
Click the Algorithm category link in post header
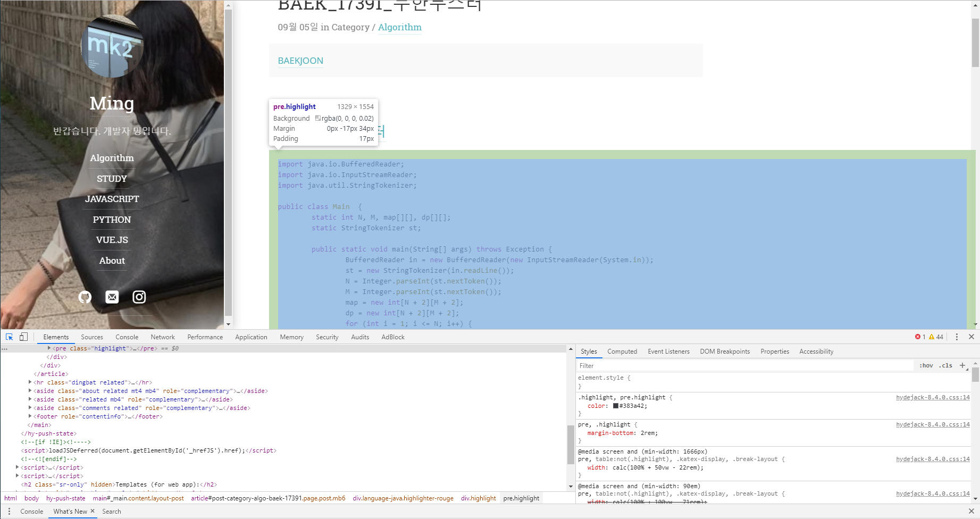(400, 27)
